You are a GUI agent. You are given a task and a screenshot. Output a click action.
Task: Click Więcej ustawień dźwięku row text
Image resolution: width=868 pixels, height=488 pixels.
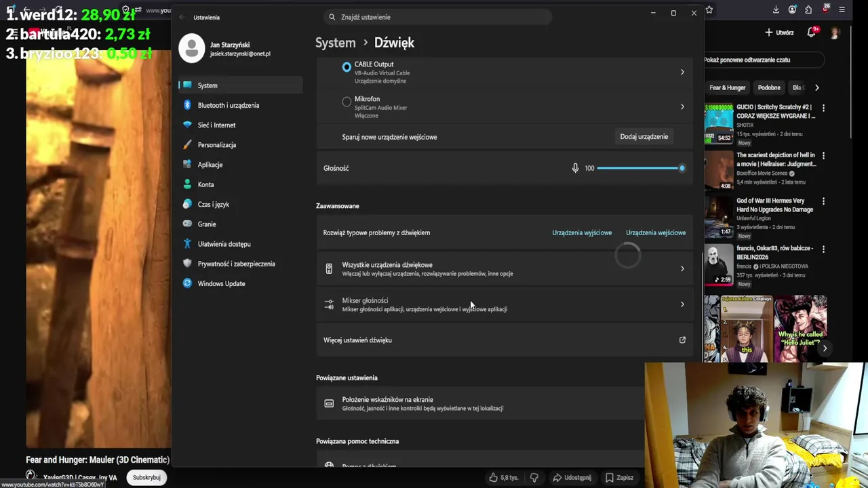coord(357,340)
